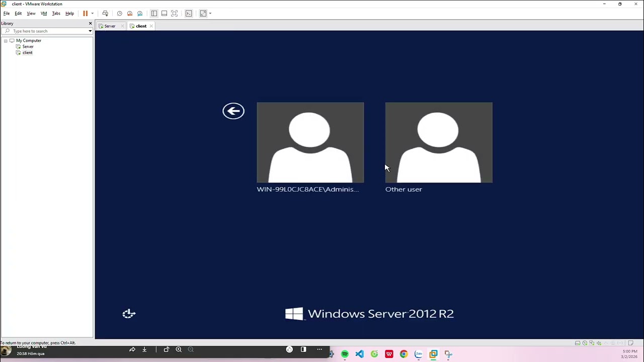Image resolution: width=644 pixels, height=362 pixels.
Task: Collapse the My Computer tree node
Action: (x=6, y=41)
